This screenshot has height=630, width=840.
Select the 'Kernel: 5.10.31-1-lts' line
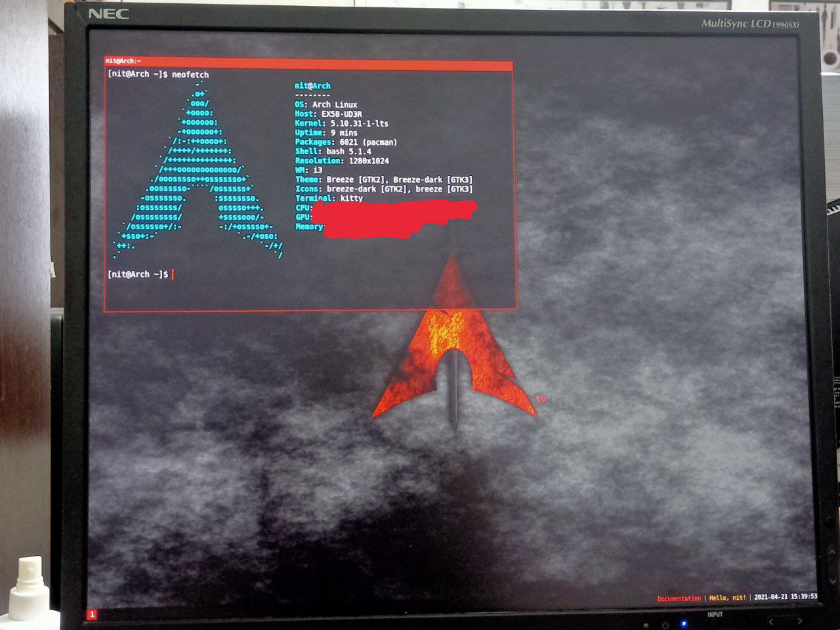click(341, 123)
